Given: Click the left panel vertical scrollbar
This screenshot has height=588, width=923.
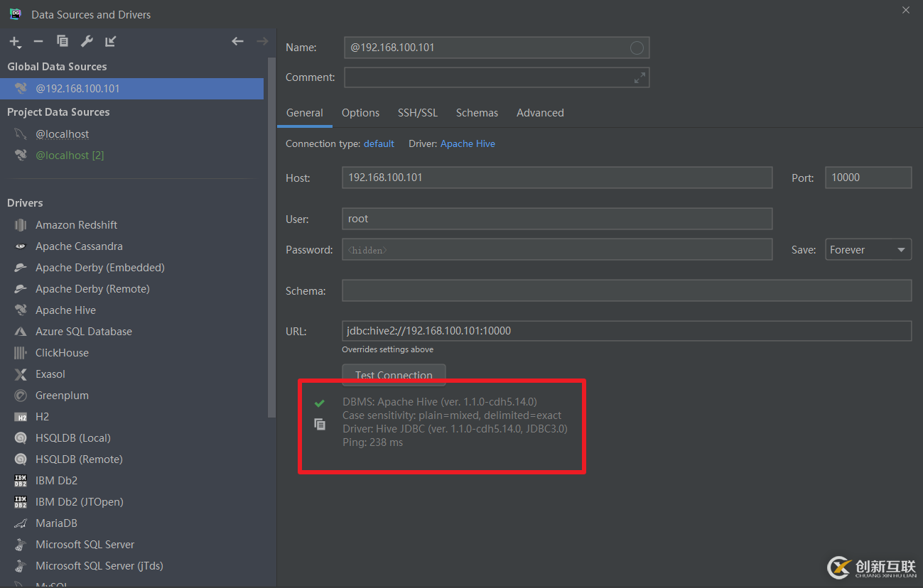Looking at the screenshot, I should coord(271,234).
